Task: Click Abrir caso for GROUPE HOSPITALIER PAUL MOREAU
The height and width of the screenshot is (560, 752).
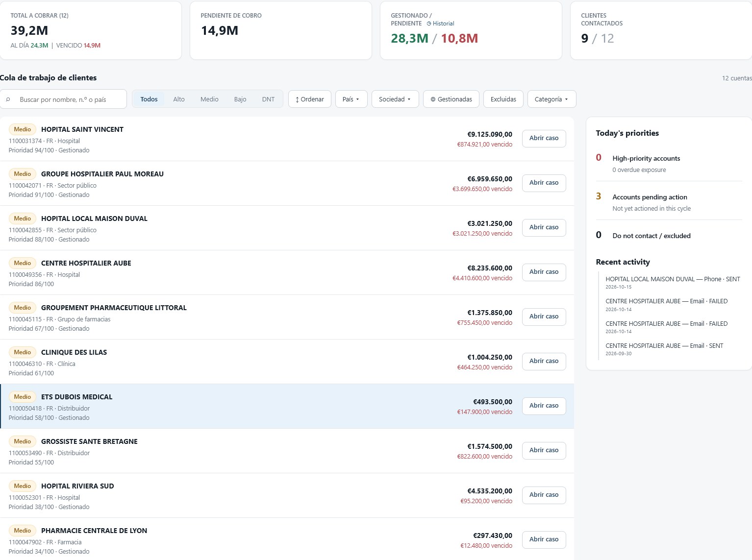Action: (x=544, y=183)
